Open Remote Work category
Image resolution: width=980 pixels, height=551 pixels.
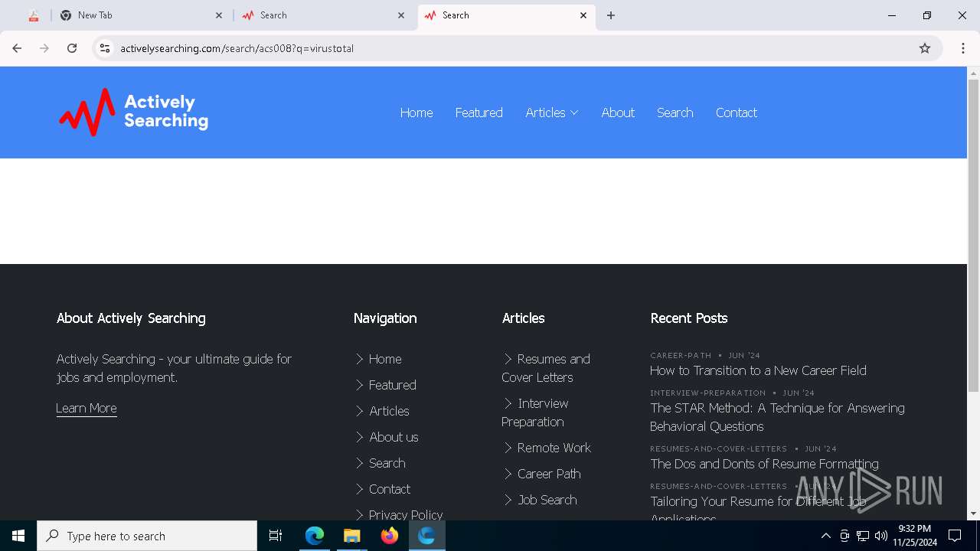[x=554, y=448]
